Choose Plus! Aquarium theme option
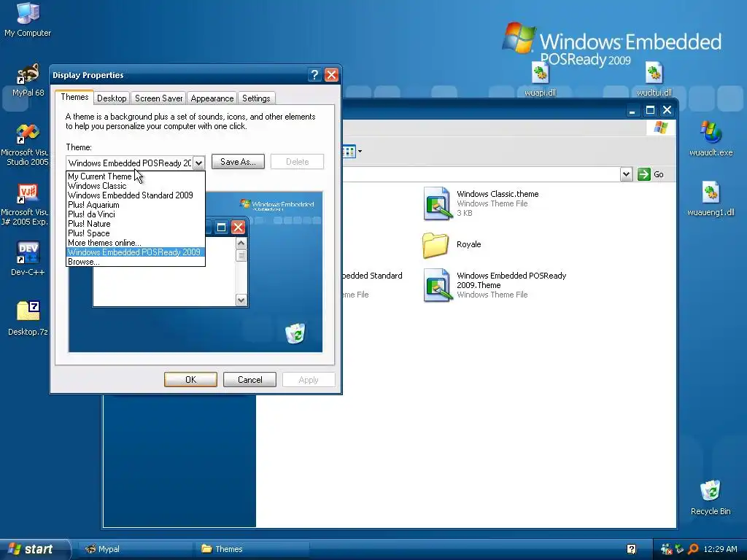747x560 pixels. click(x=135, y=205)
